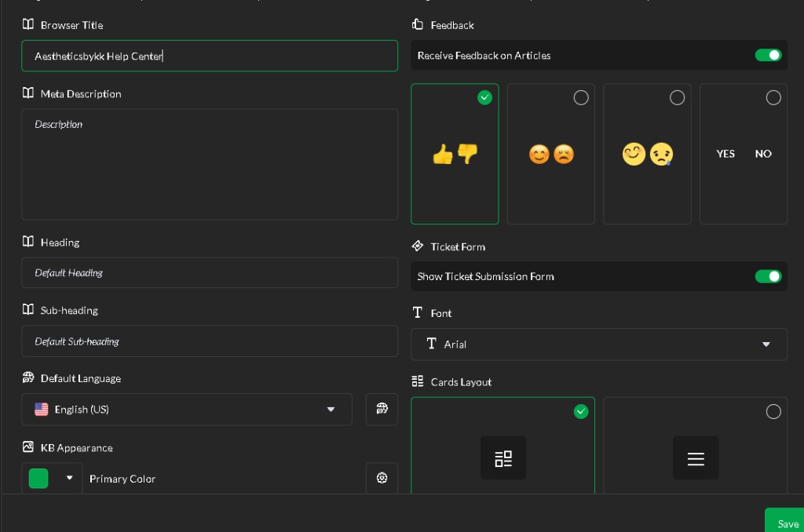The width and height of the screenshot is (804, 532).
Task: Click the T icon beside Arial
Action: (431, 344)
